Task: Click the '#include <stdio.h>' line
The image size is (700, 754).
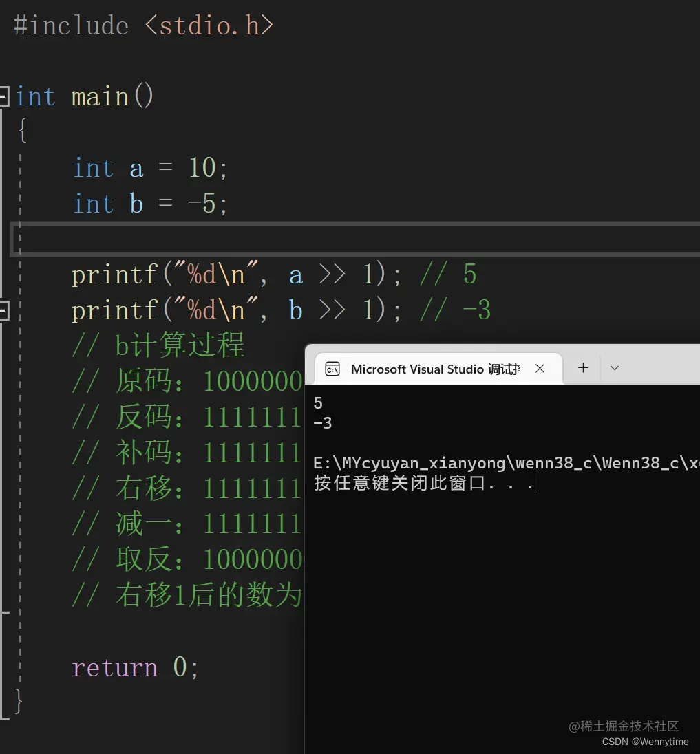Action: 143,25
